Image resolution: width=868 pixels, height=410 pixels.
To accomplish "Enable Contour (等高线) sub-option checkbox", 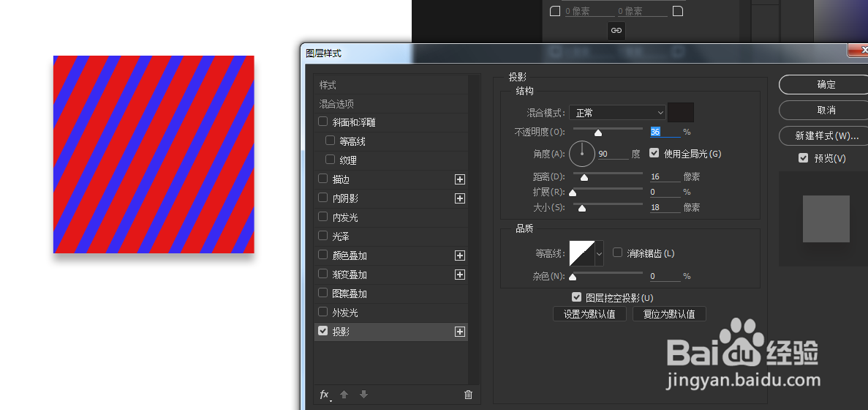I will [330, 141].
